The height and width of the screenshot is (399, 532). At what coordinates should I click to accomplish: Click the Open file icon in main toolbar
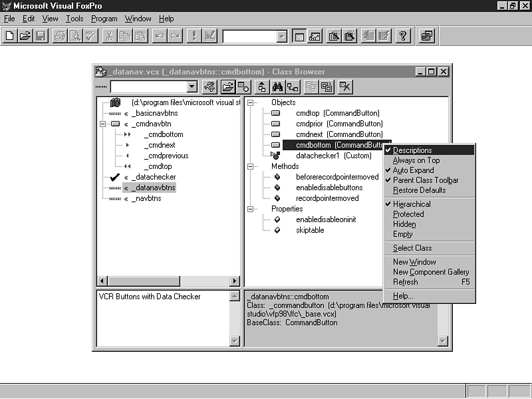25,36
